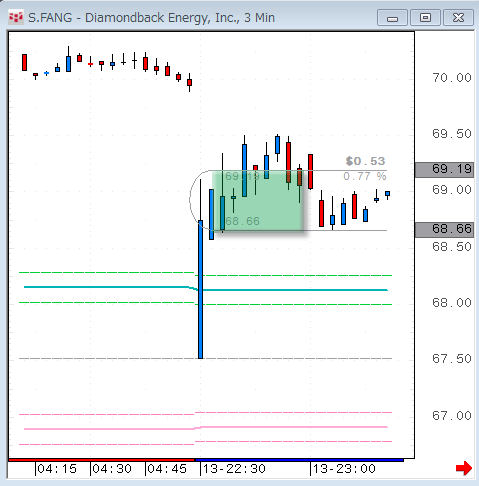Image resolution: width=479 pixels, height=486 pixels.
Task: Select the green measurement range box
Action: coord(258,200)
